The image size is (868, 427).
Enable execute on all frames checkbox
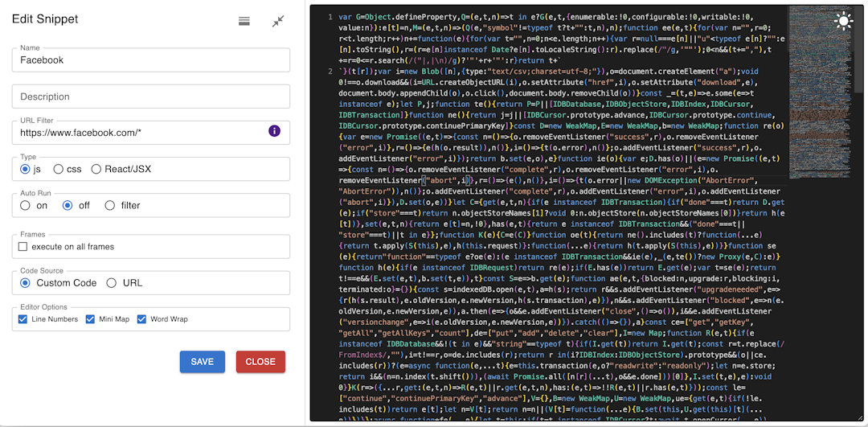[x=23, y=247]
